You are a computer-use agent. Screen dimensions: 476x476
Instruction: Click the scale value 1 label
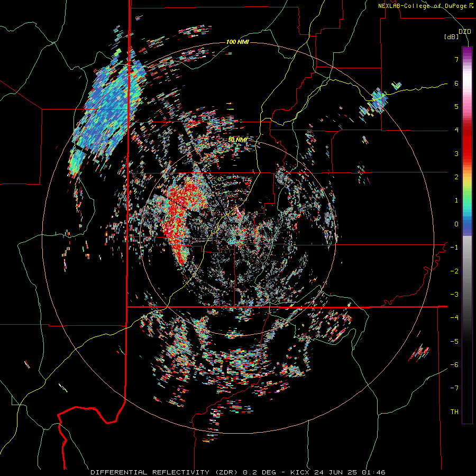[x=456, y=200]
